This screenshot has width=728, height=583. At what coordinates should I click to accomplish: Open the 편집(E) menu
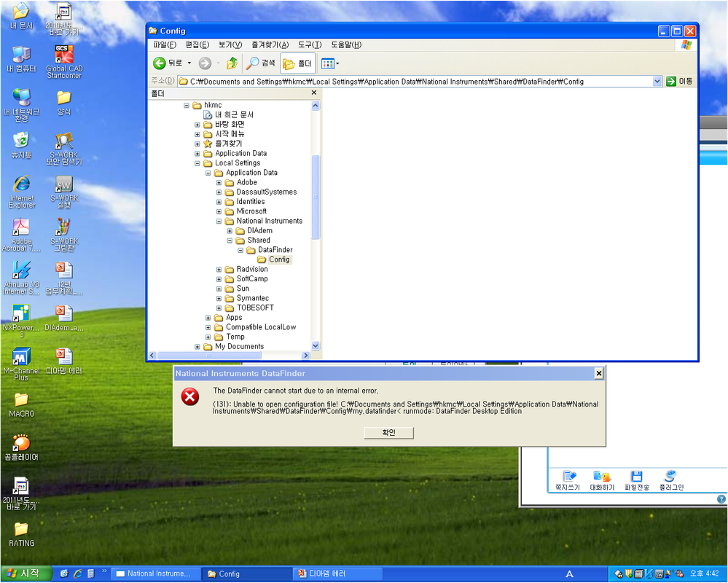pyautogui.click(x=197, y=45)
